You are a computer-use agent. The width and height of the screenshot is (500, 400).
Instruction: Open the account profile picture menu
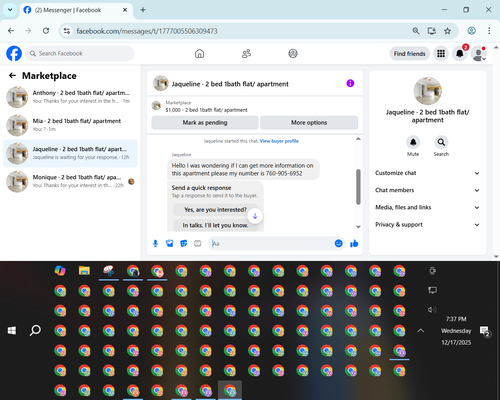(478, 53)
